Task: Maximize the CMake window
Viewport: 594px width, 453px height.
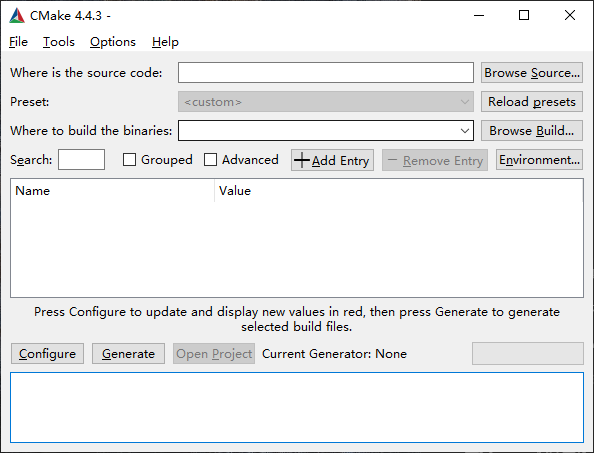Action: tap(524, 16)
